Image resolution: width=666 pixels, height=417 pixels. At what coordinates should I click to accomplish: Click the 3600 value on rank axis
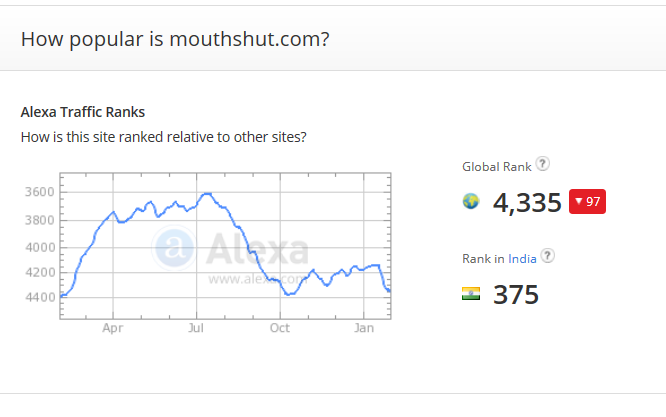click(x=39, y=192)
